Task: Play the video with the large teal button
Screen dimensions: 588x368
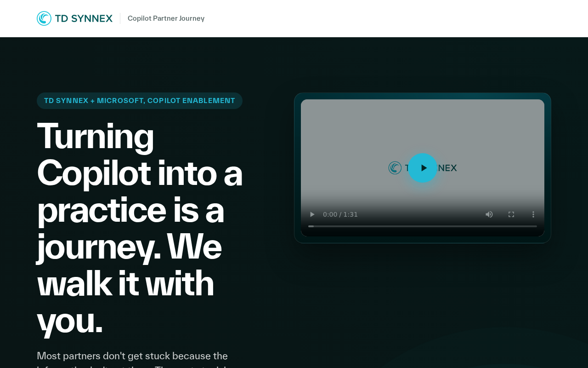Action: (x=423, y=168)
